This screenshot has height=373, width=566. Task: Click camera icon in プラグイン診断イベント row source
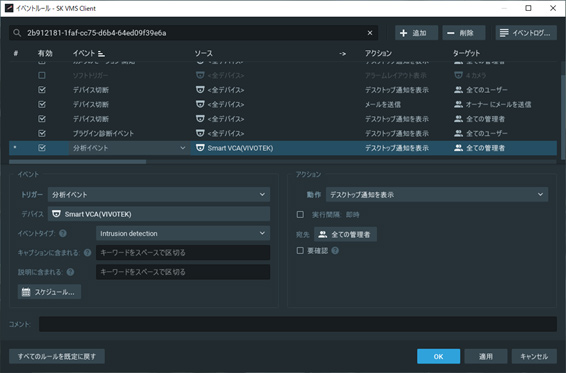coord(200,133)
